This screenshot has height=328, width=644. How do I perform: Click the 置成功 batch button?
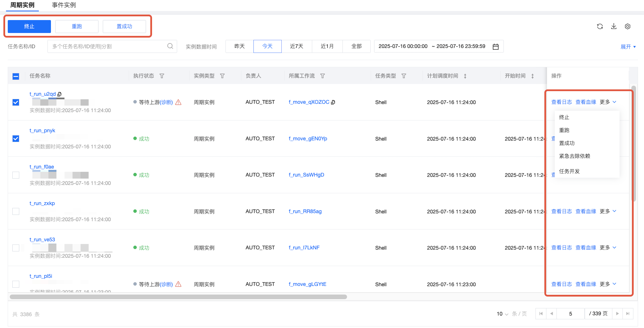(x=124, y=26)
